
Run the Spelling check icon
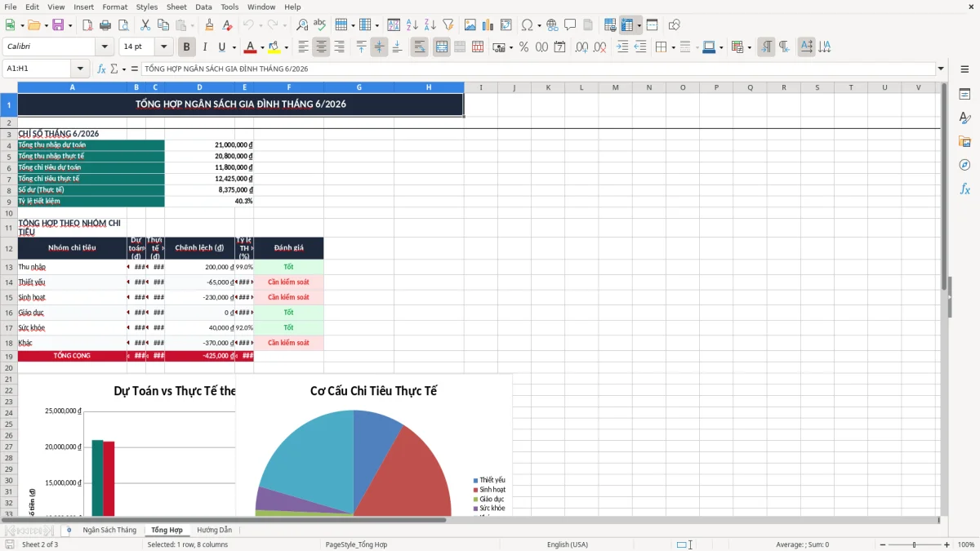pyautogui.click(x=319, y=25)
